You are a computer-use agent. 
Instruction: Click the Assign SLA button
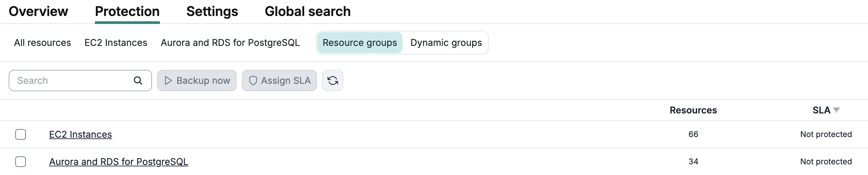(279, 81)
